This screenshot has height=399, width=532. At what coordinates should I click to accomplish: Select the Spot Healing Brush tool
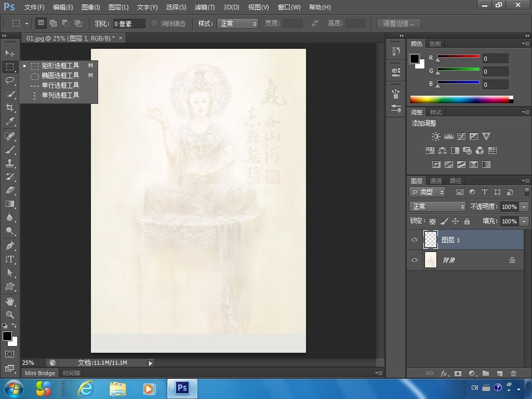pos(9,136)
